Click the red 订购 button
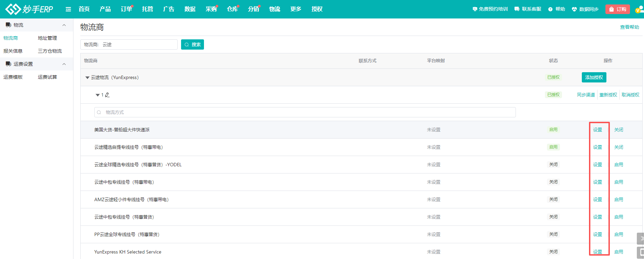Viewport: 644px width, 259px height. point(617,9)
